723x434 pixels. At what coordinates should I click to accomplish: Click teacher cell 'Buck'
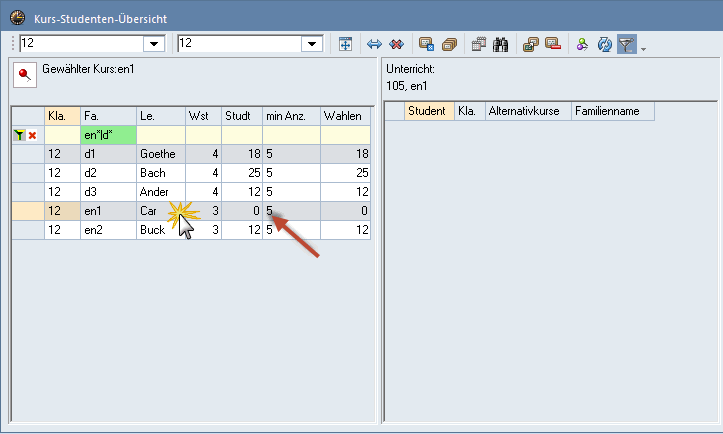161,230
